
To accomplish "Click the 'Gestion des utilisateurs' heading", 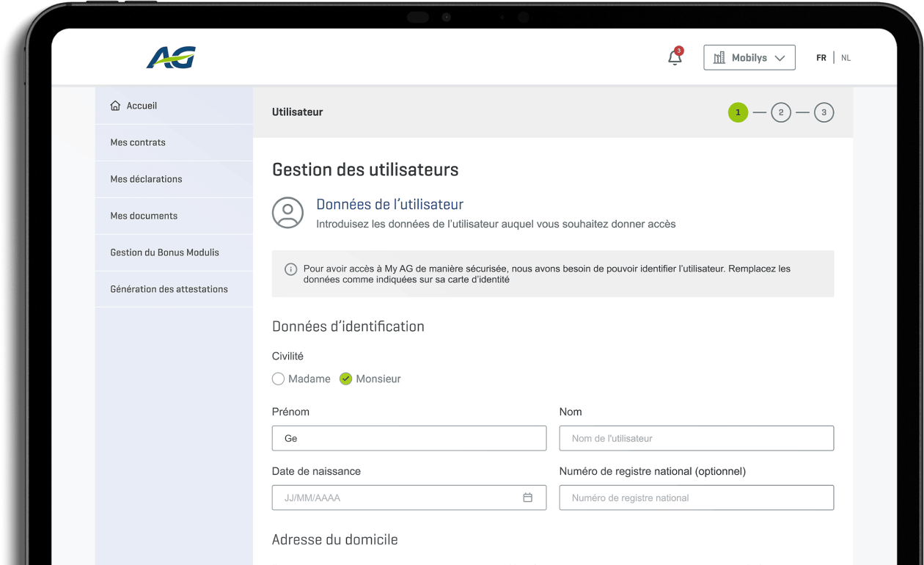I will pyautogui.click(x=365, y=169).
